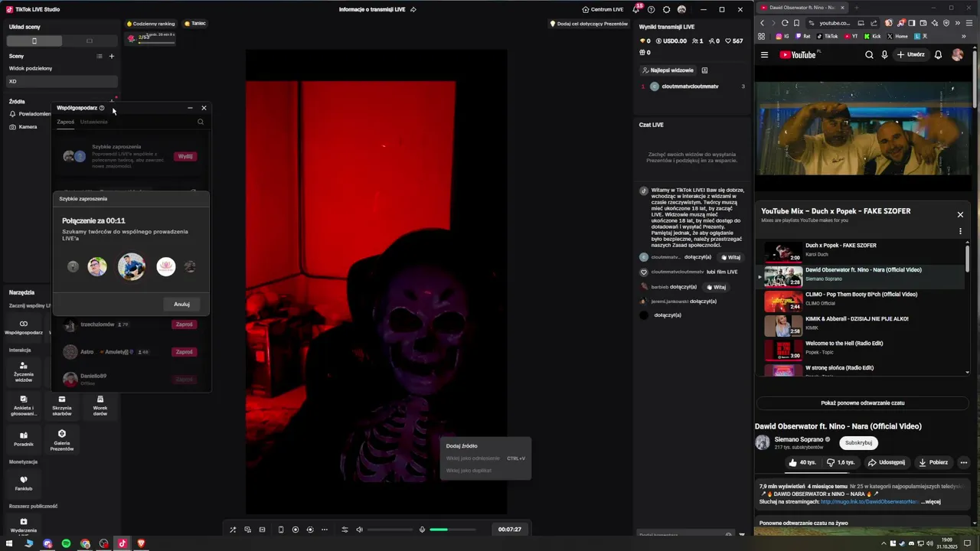
Task: Select landscape scene layout option
Action: click(90, 41)
